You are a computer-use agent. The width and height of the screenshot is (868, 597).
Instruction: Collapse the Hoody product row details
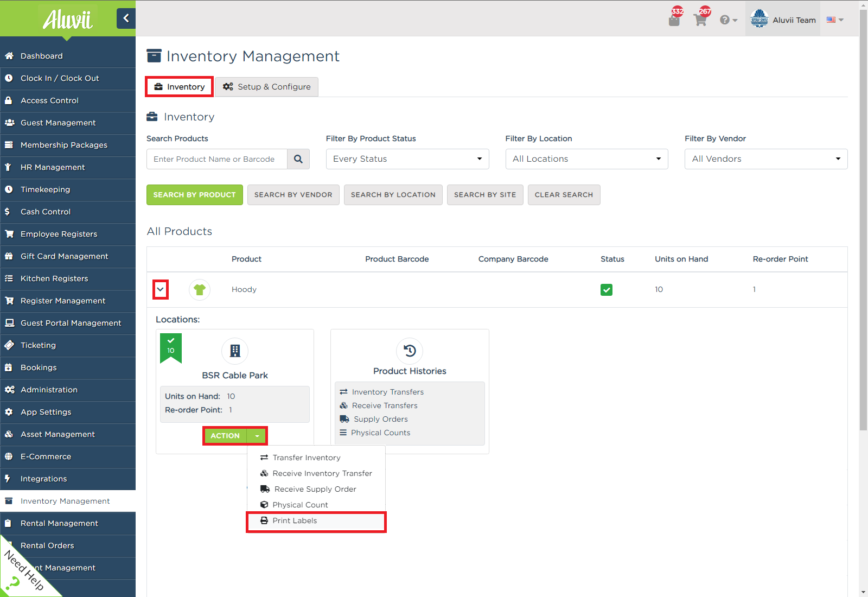(160, 289)
